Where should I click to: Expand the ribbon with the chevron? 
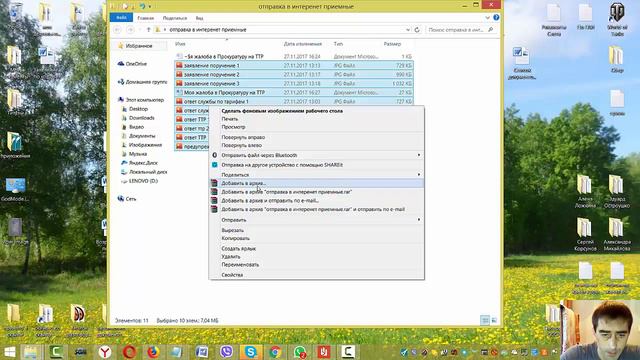click(487, 18)
